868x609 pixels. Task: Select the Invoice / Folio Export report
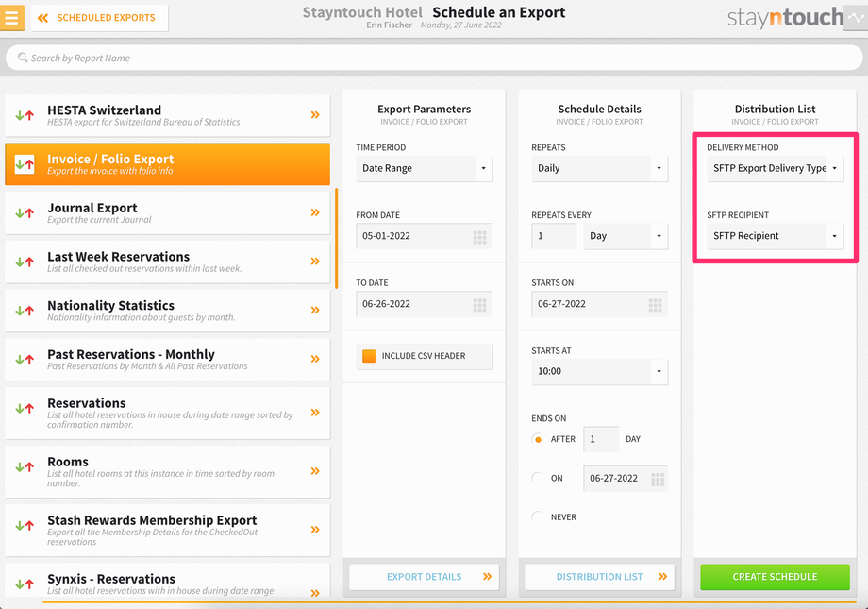[167, 164]
